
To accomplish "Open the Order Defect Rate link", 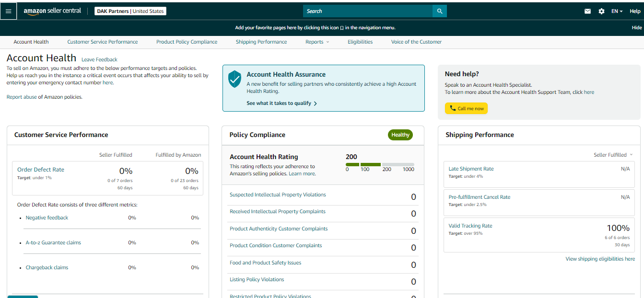I will (x=41, y=170).
